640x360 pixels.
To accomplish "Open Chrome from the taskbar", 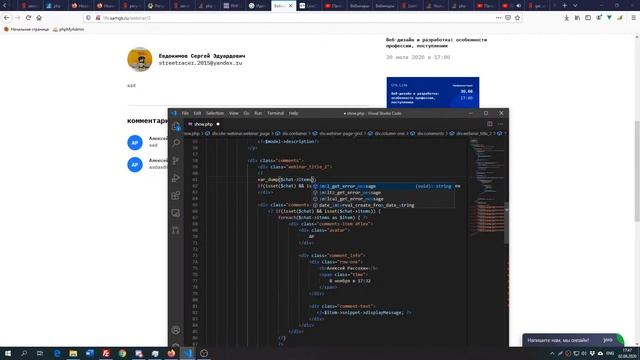I will click(122, 353).
